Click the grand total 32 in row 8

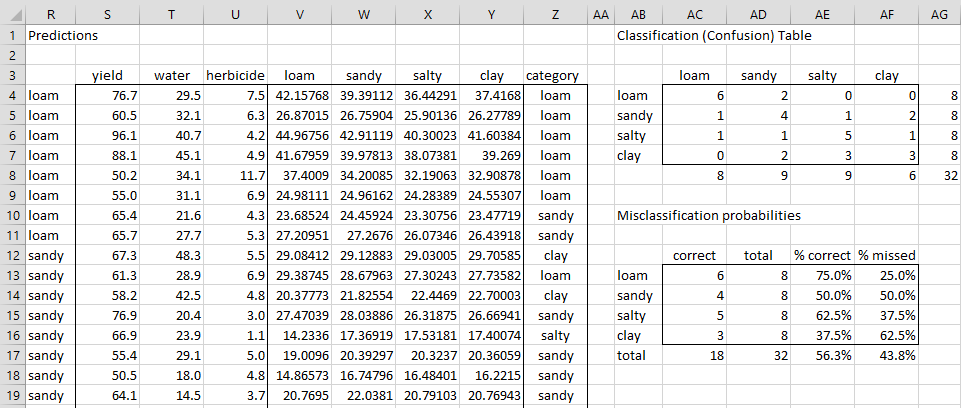940,176
